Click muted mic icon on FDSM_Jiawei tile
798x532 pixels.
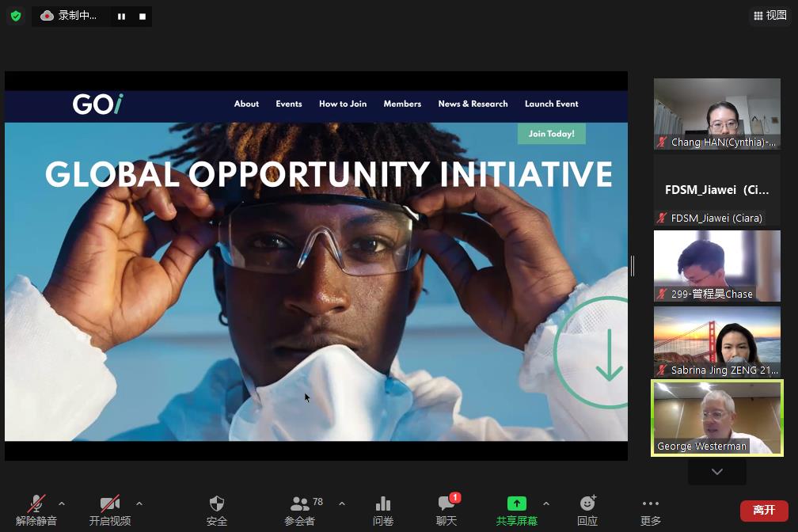coord(662,218)
